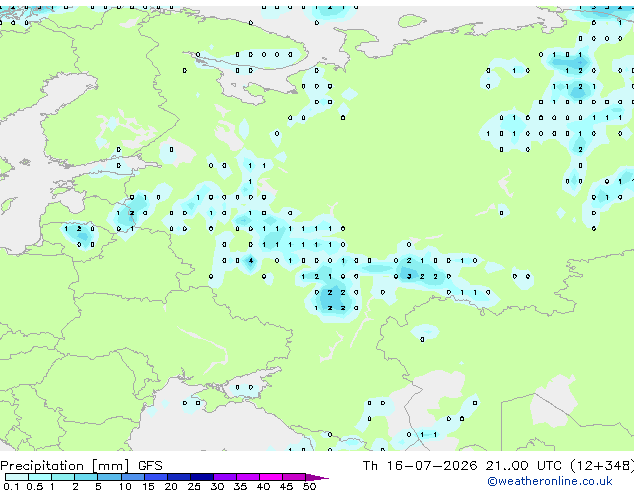Screen dimensions: 634x490
Task: Click the legend label '0.5'
Action: point(35,486)
